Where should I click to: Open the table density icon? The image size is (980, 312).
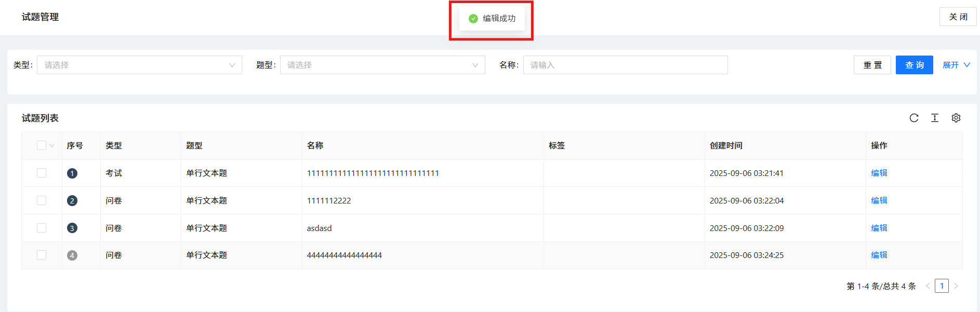point(935,118)
